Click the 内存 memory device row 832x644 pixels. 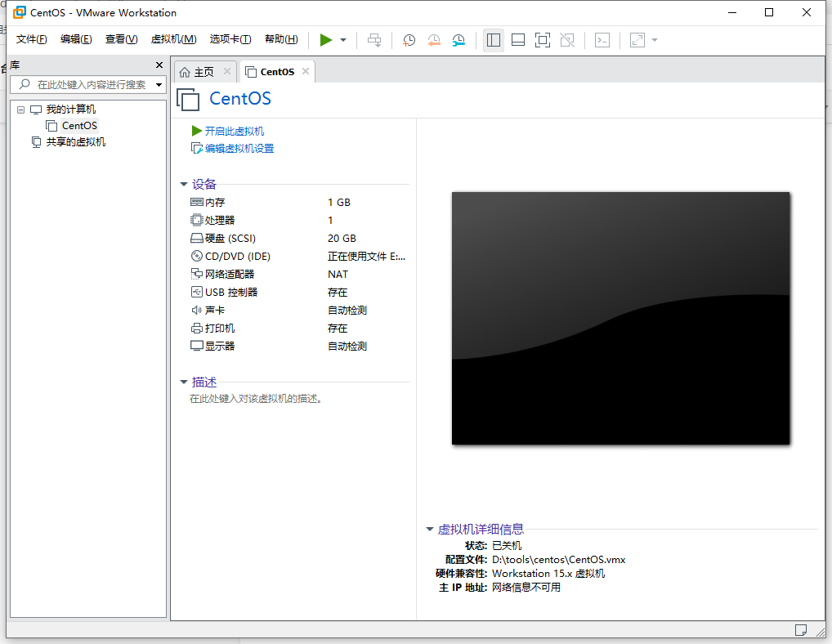pos(299,202)
